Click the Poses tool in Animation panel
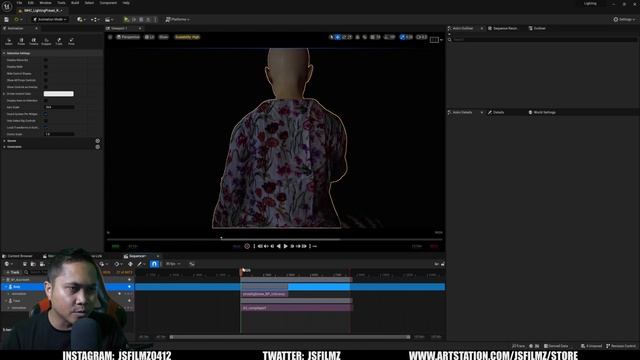The height and width of the screenshot is (360, 640). [21, 41]
